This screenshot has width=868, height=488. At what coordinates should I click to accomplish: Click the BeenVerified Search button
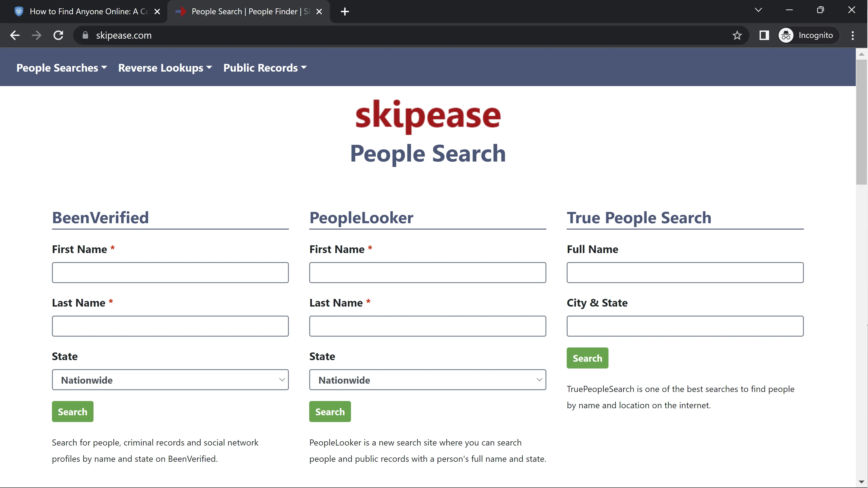(x=73, y=411)
